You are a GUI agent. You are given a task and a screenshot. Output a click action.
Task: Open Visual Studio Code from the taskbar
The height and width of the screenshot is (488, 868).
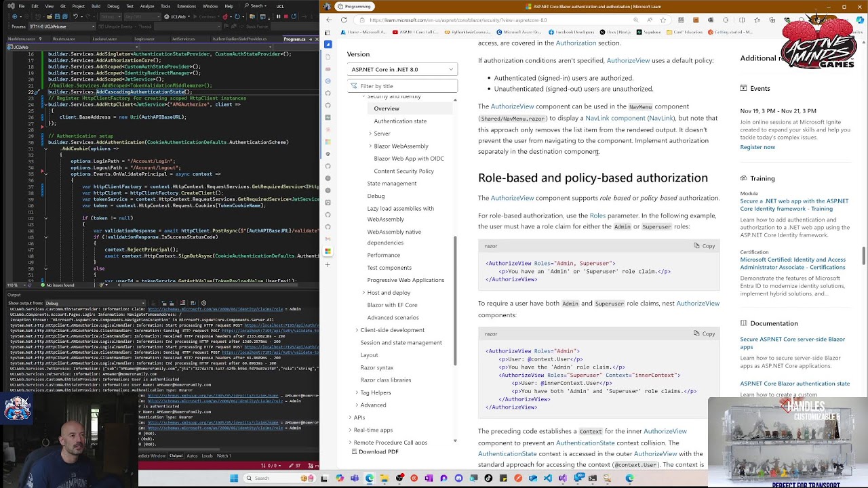(548, 478)
